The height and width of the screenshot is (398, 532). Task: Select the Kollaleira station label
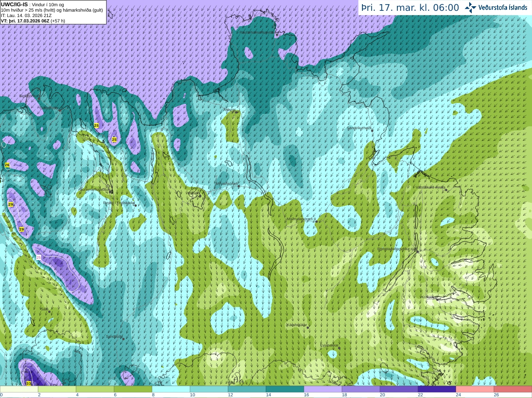pyautogui.click(x=429, y=297)
